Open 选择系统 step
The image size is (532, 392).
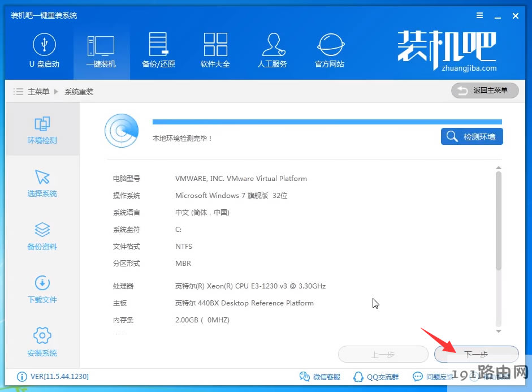coord(41,182)
